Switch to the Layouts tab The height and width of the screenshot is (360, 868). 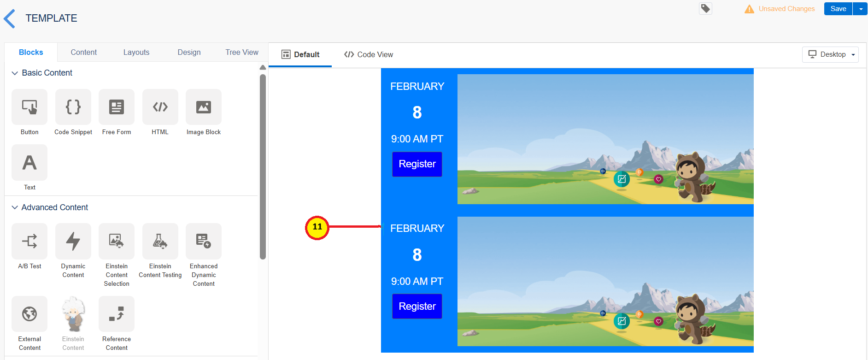(136, 53)
